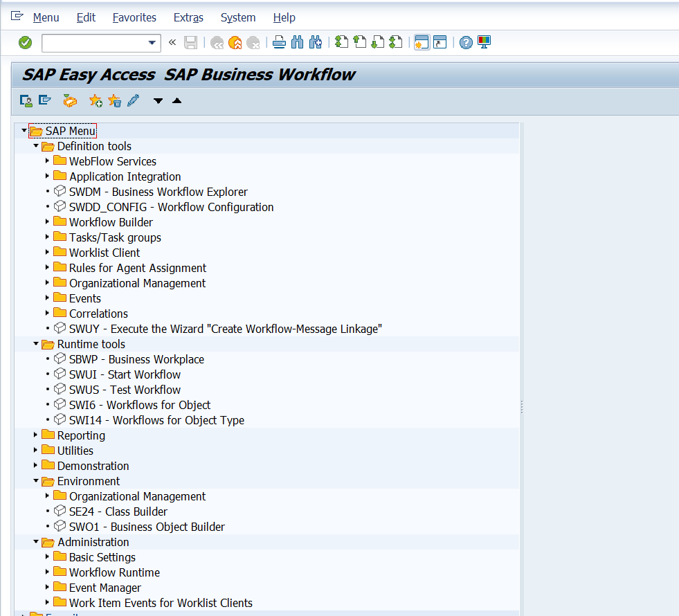Open SE24 - Class Builder transaction
Screen dimensions: 679x616
pos(118,511)
